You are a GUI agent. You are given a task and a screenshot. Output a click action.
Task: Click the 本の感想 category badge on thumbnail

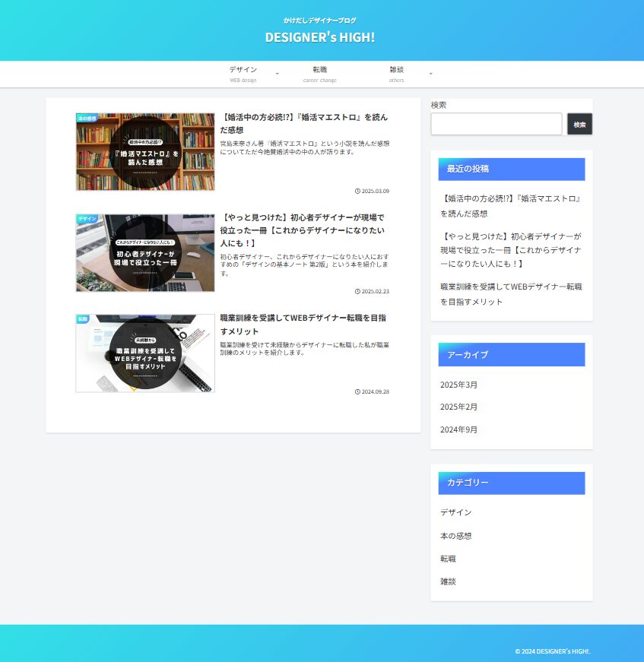(87, 118)
